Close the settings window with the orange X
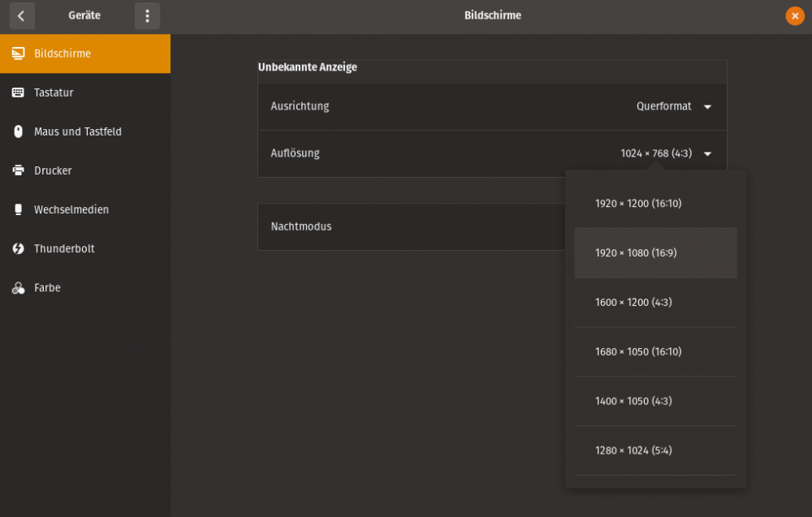812x517 pixels. click(x=795, y=15)
